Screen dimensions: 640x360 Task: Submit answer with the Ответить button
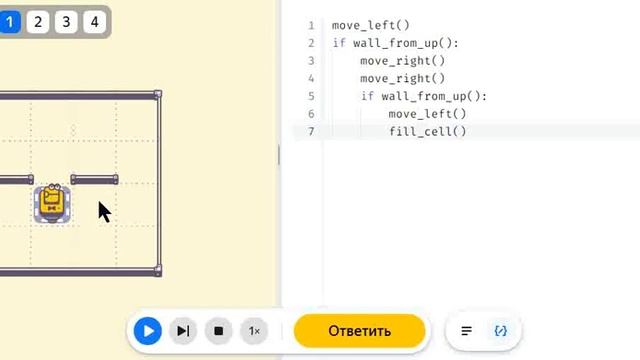point(360,331)
